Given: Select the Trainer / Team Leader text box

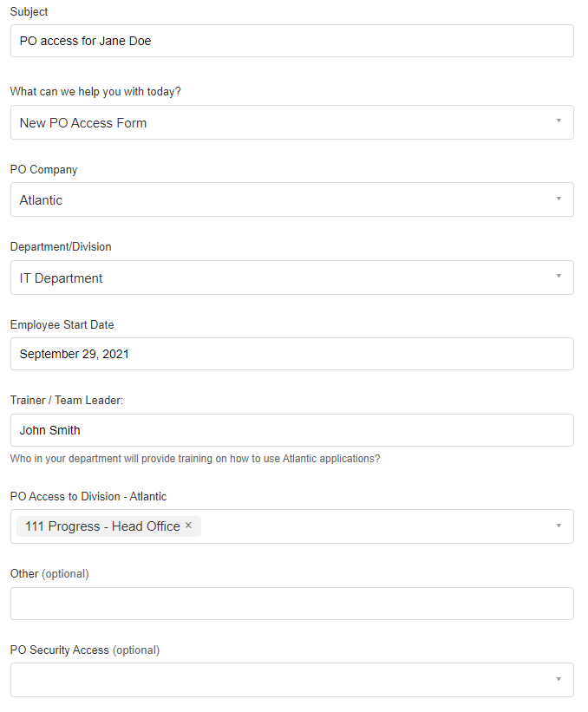Looking at the screenshot, I should [291, 430].
